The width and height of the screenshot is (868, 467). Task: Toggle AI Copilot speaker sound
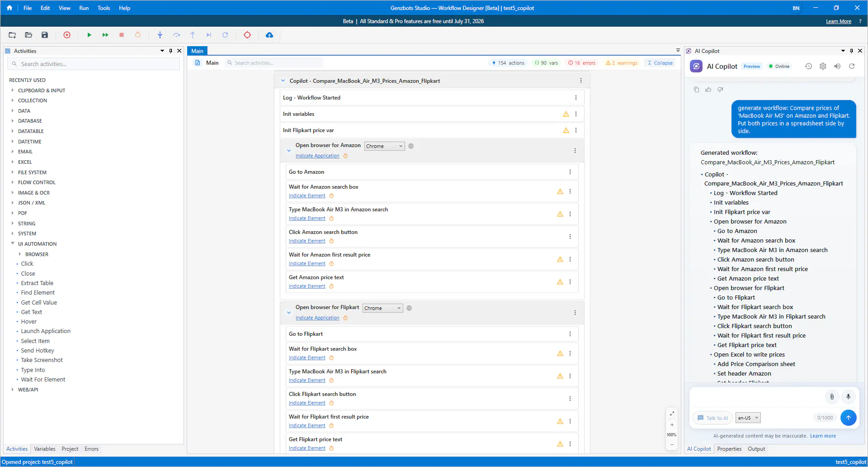tap(837, 66)
